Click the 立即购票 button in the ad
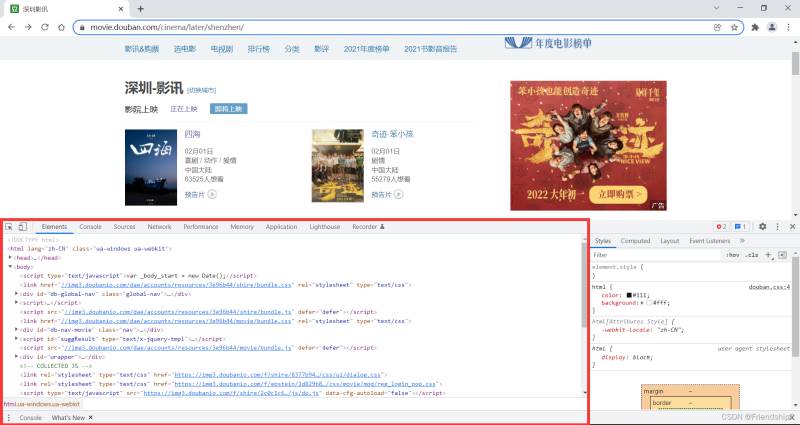Screen dimensions: 800x425 (x=618, y=195)
